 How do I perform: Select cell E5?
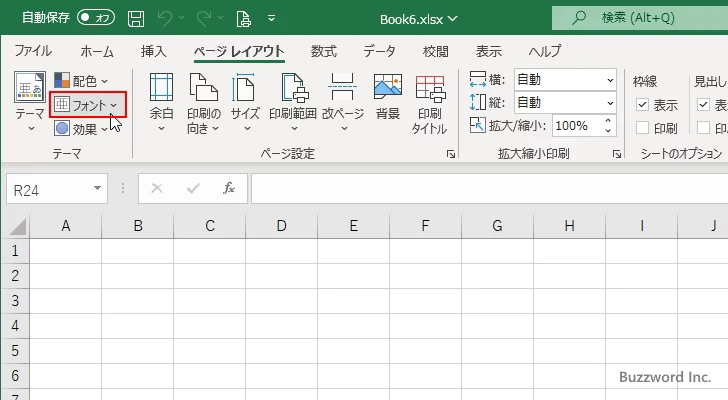tap(353, 350)
